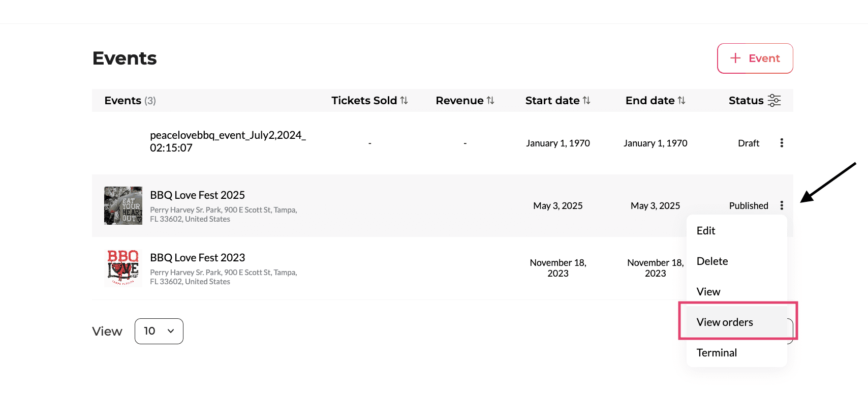868x420 pixels.
Task: Click the Tickets Sold column header
Action: coord(364,101)
